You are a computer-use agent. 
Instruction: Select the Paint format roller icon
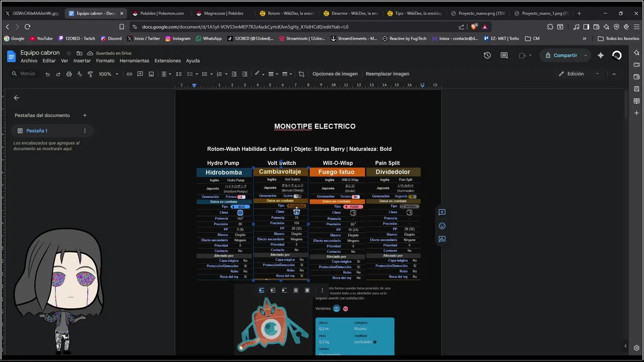point(90,74)
